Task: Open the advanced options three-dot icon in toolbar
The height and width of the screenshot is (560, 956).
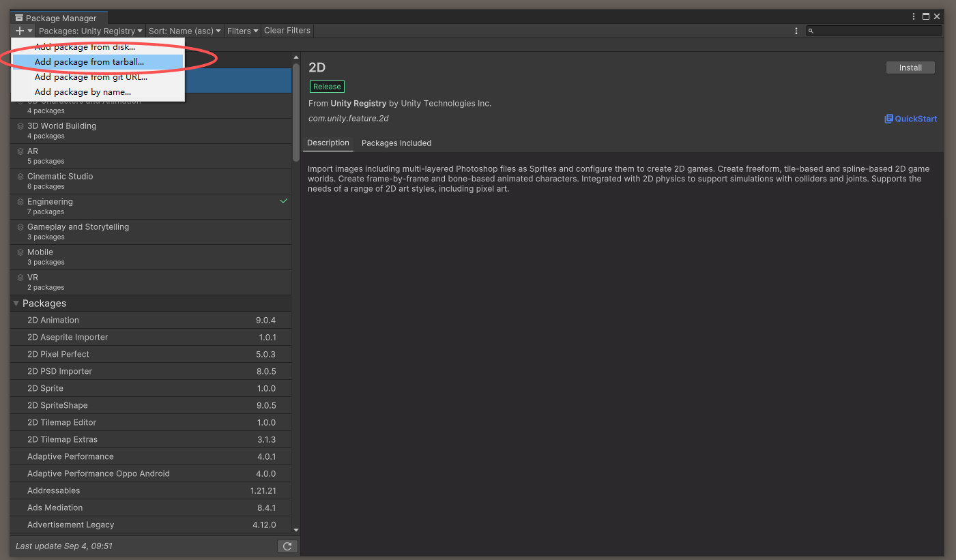Action: [796, 30]
